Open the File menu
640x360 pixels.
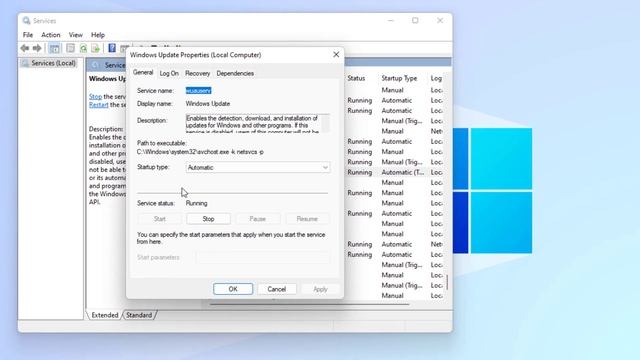coord(28,35)
